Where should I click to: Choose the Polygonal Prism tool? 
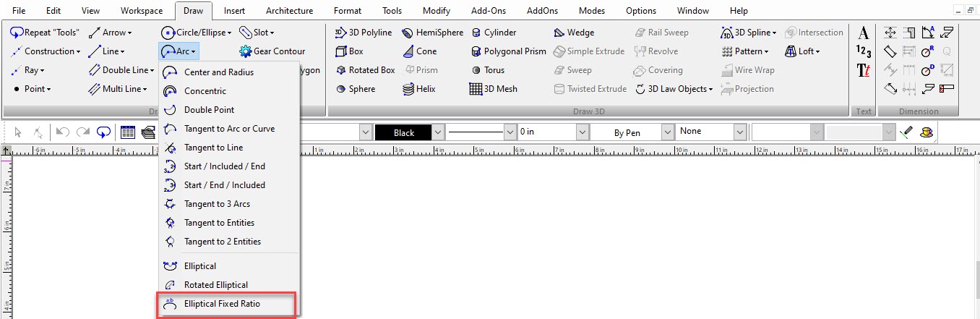click(509, 51)
